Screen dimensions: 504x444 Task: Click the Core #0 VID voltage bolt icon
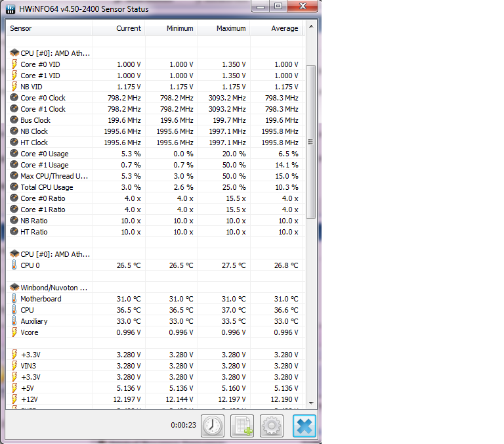pos(14,64)
